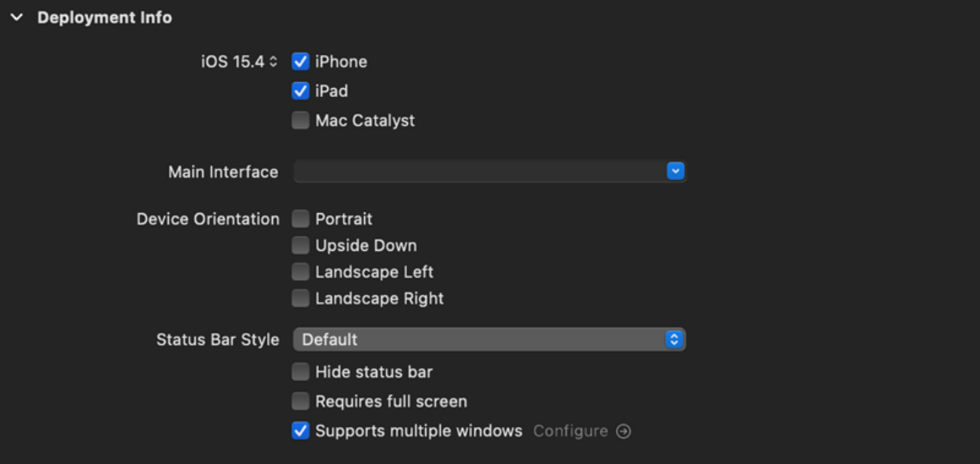This screenshot has height=464, width=980.
Task: Click the Status Bar Style arrows icon
Action: (x=674, y=340)
